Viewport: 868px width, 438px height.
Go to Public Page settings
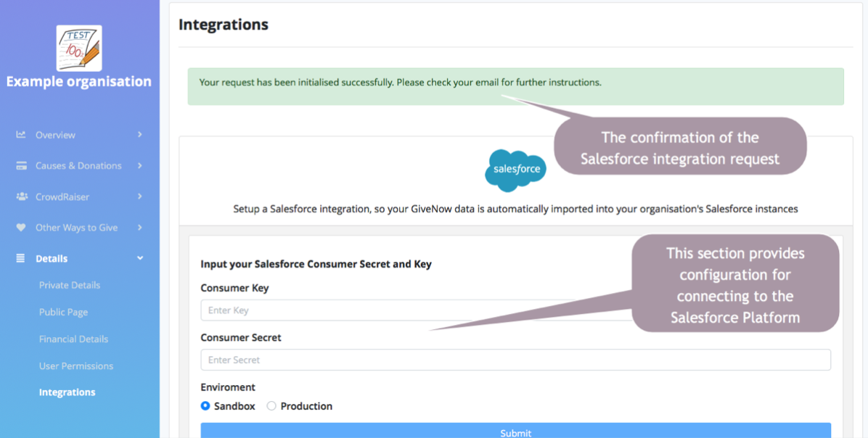(64, 313)
